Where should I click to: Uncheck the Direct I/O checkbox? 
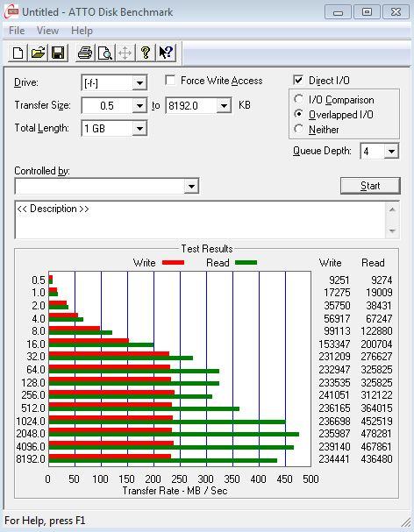point(298,81)
